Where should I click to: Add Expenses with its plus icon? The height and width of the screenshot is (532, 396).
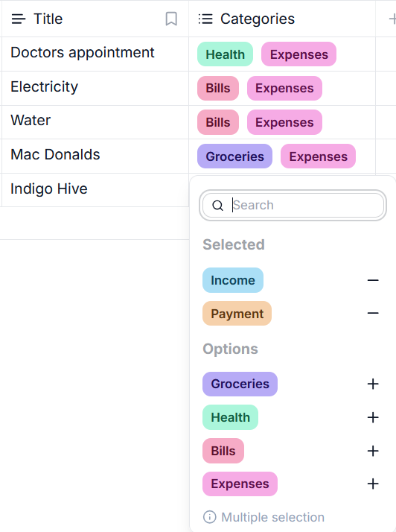373,484
